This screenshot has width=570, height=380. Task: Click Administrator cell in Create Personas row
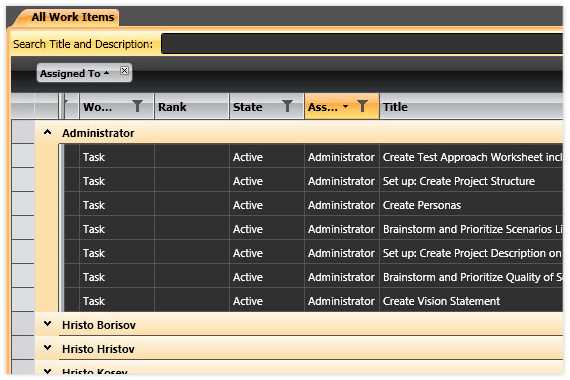(x=342, y=205)
